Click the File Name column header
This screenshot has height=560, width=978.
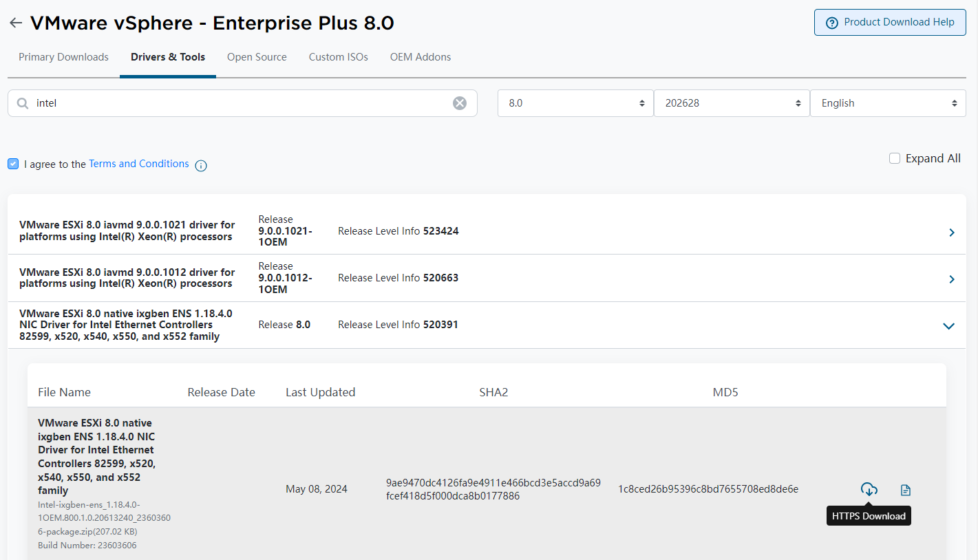coord(64,392)
